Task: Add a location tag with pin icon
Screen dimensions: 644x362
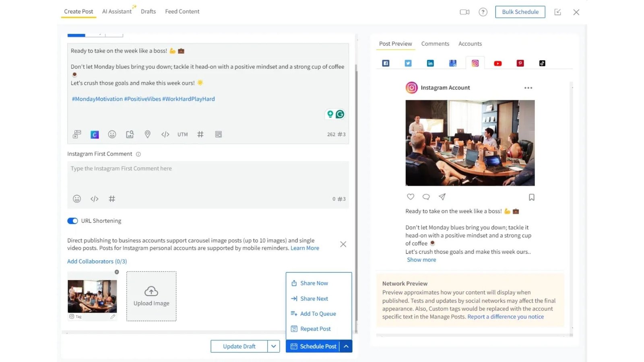Action: pos(148,134)
